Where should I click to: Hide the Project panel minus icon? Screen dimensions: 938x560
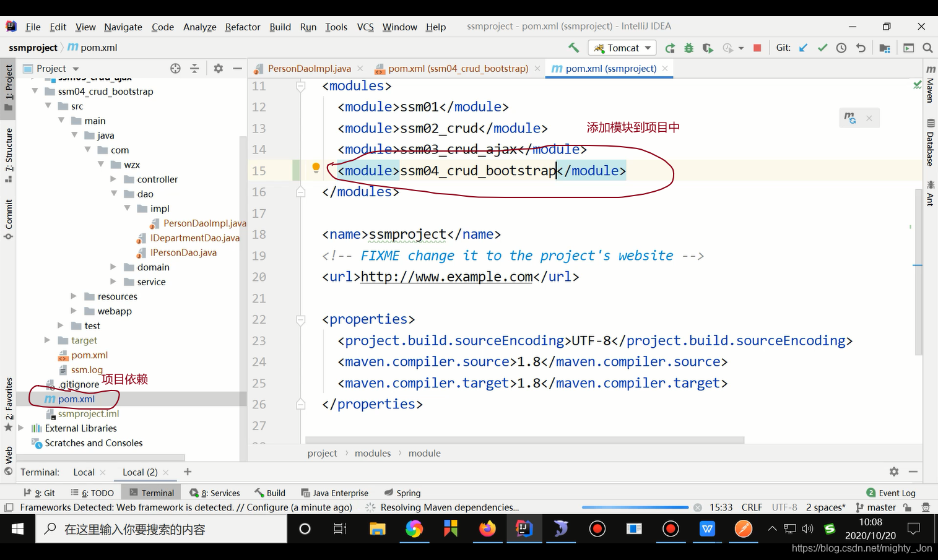click(237, 68)
